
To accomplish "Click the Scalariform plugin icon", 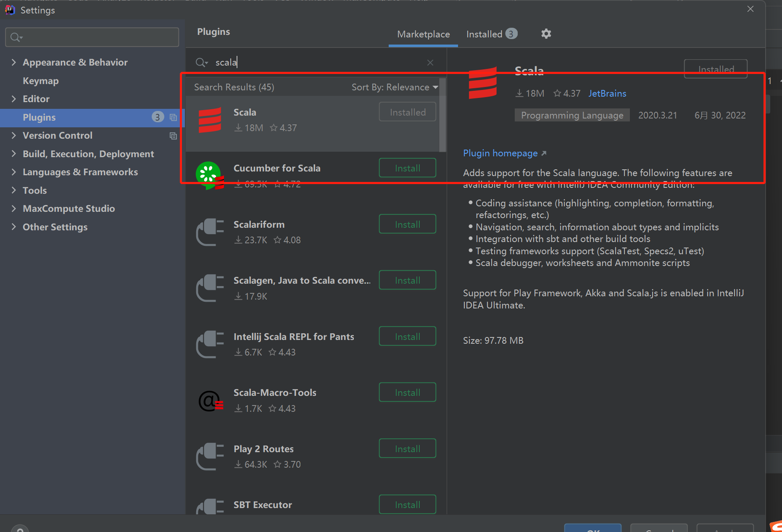I will click(x=210, y=232).
